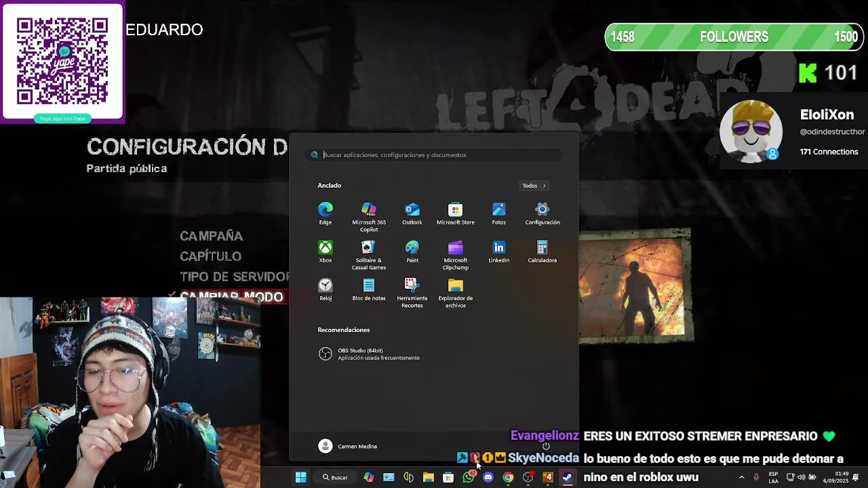Open Explorador de archivos pinned app

point(456,293)
